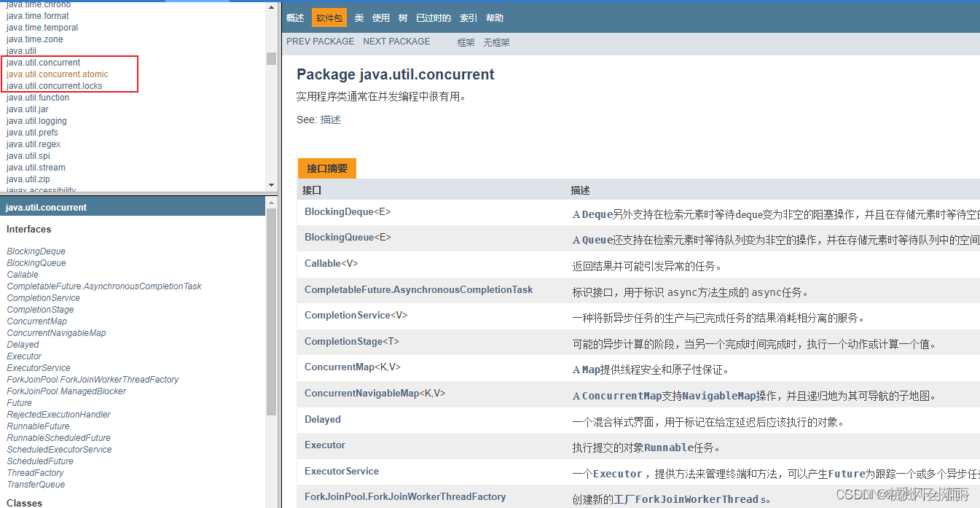Open the 已过时的 navigation tab
Screen dimensions: 980x508
point(434,18)
